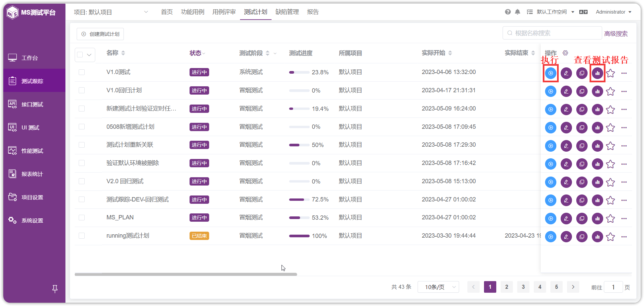Go to page 3 of results
Viewport: 644px width, 306px height.
523,287
